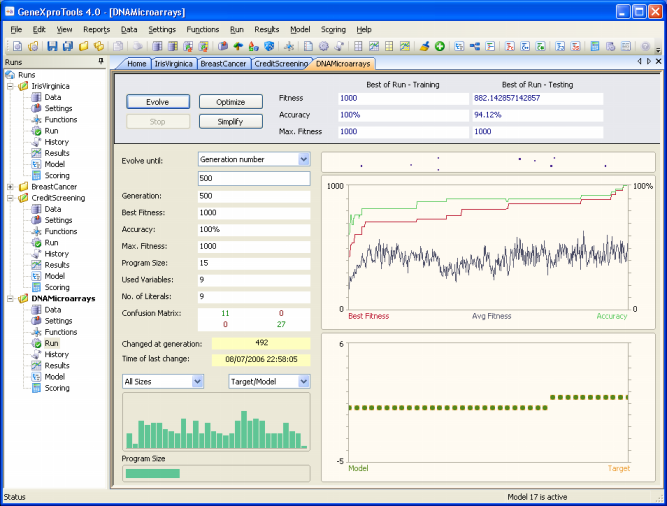
Task: Open Functions under CreditScreening
Action: 60,231
